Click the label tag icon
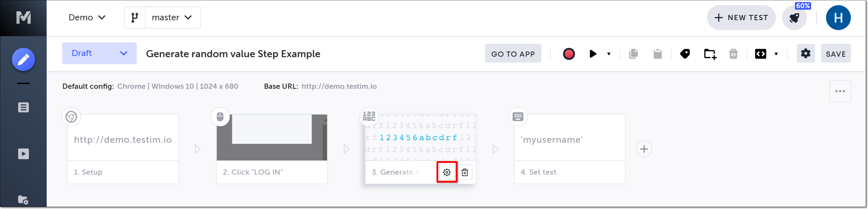Viewport: 868px width, 209px height. (x=685, y=54)
